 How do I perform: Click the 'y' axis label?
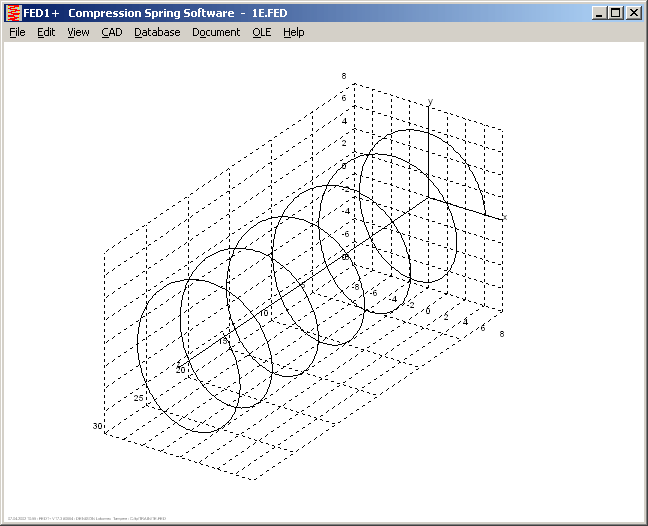[x=430, y=102]
